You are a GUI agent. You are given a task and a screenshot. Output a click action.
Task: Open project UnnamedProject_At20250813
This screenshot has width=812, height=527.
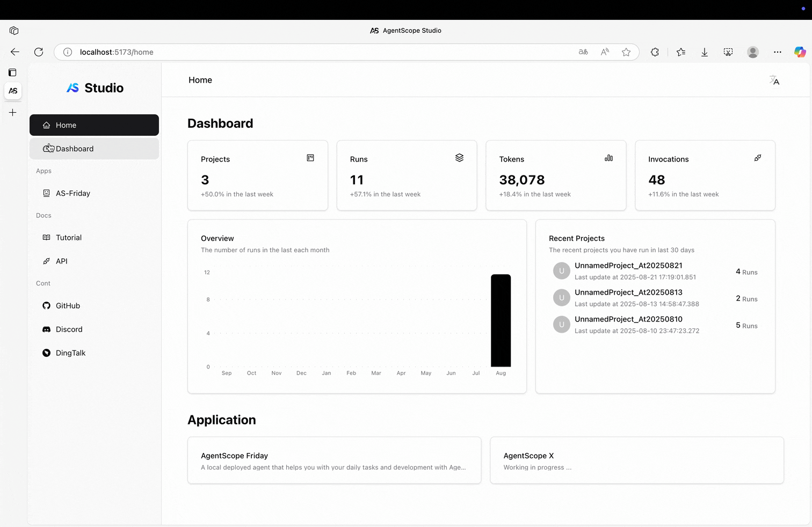click(x=655, y=298)
